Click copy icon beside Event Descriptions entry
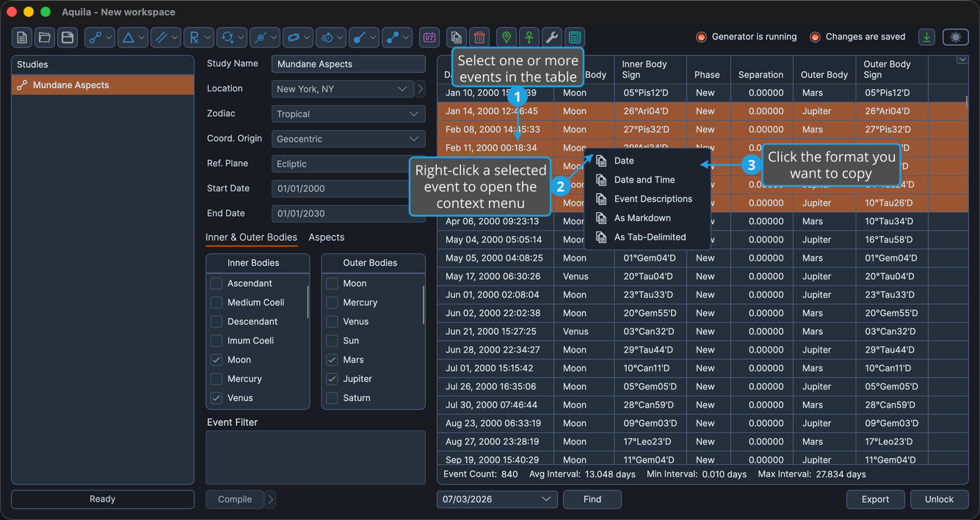980x520 pixels. 601,199
